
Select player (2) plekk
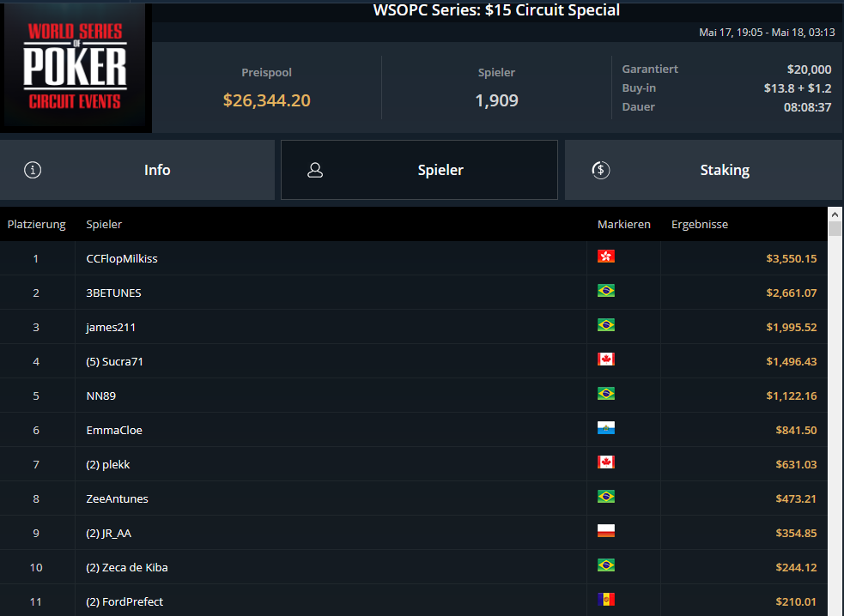[108, 464]
